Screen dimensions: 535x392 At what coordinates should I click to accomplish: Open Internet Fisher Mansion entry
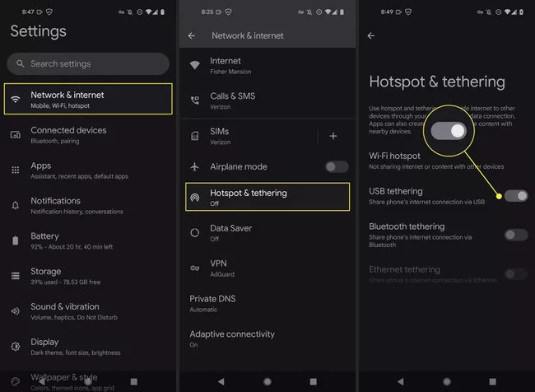pos(267,65)
